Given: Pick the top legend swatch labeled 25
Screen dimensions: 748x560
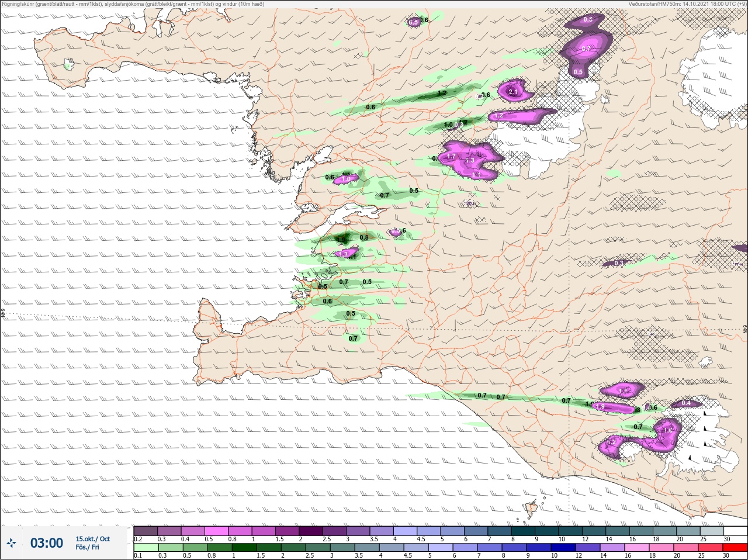Looking at the screenshot, I should [x=712, y=531].
